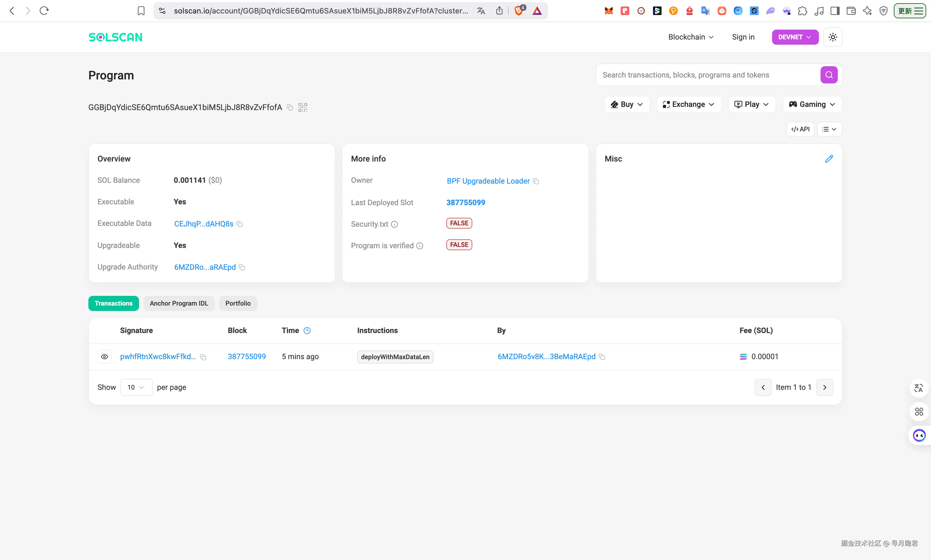Switch to Anchor Program IDL tab
The height and width of the screenshot is (560, 931).
179,303
